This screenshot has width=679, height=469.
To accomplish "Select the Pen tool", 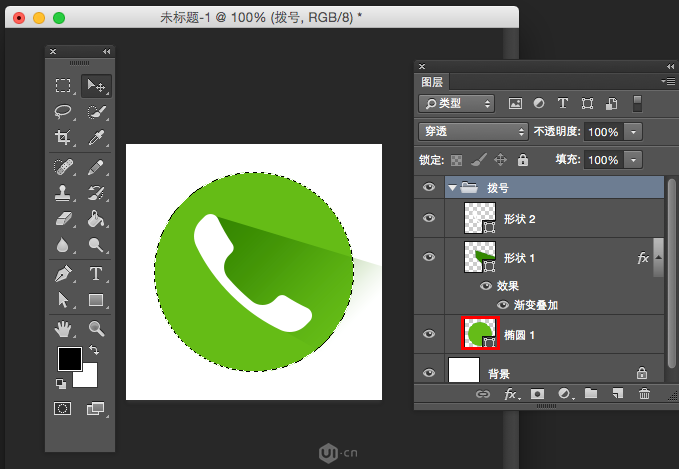I will 63,274.
